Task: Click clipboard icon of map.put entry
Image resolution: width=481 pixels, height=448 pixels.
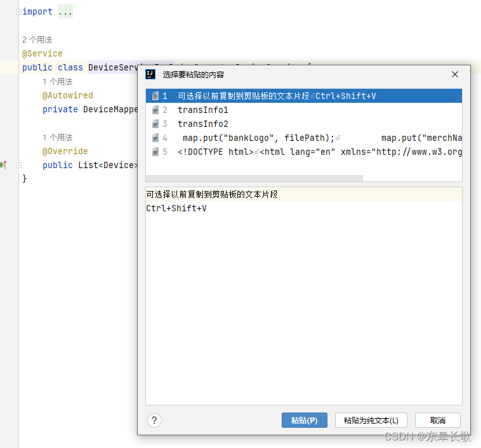Action: coord(155,138)
